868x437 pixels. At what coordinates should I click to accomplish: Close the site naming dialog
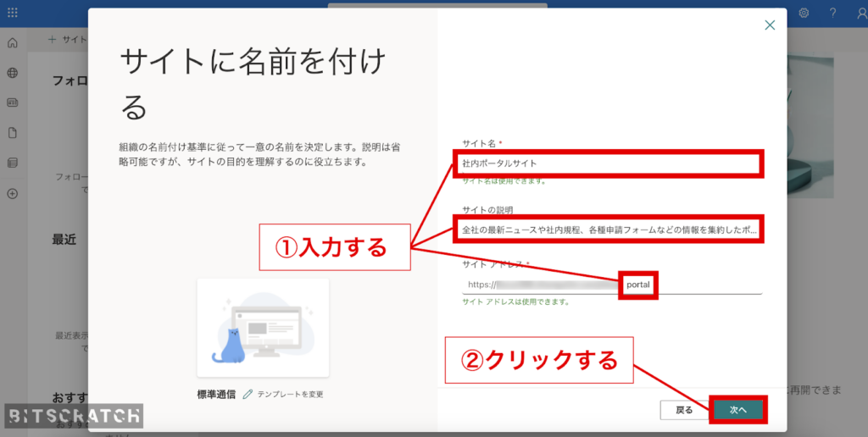point(770,25)
